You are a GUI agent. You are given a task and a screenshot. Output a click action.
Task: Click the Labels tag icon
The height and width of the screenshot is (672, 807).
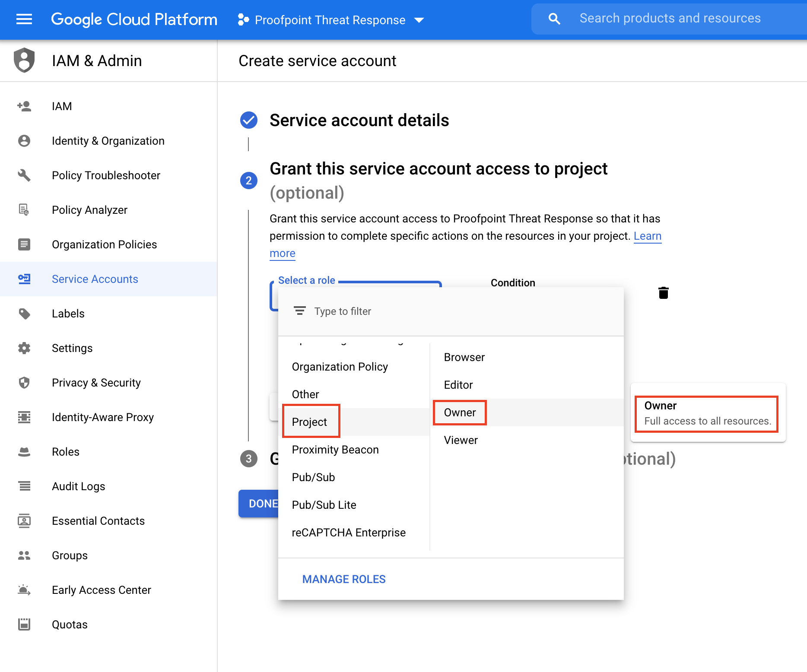point(24,314)
